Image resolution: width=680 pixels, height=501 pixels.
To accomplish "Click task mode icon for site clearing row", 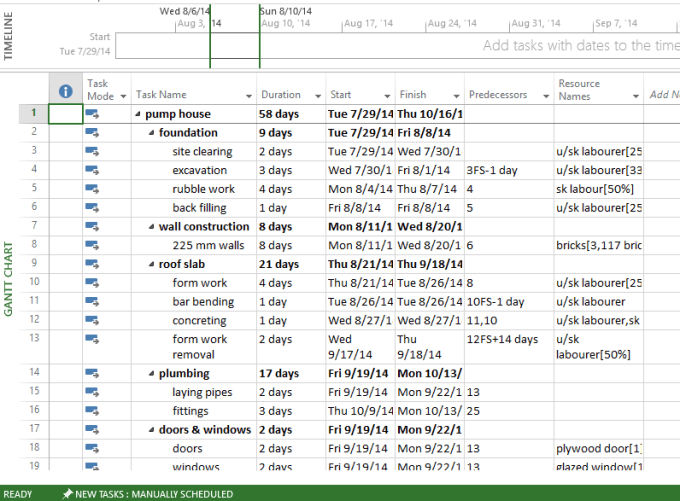I will click(92, 151).
